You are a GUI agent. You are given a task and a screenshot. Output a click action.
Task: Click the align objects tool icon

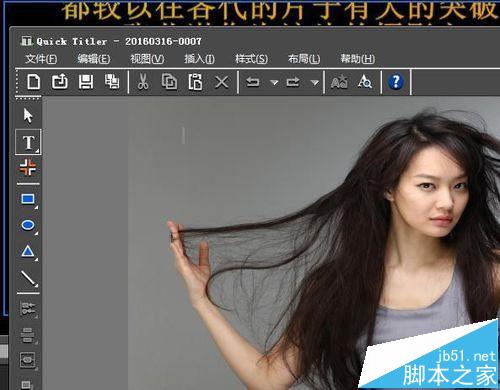(x=28, y=309)
